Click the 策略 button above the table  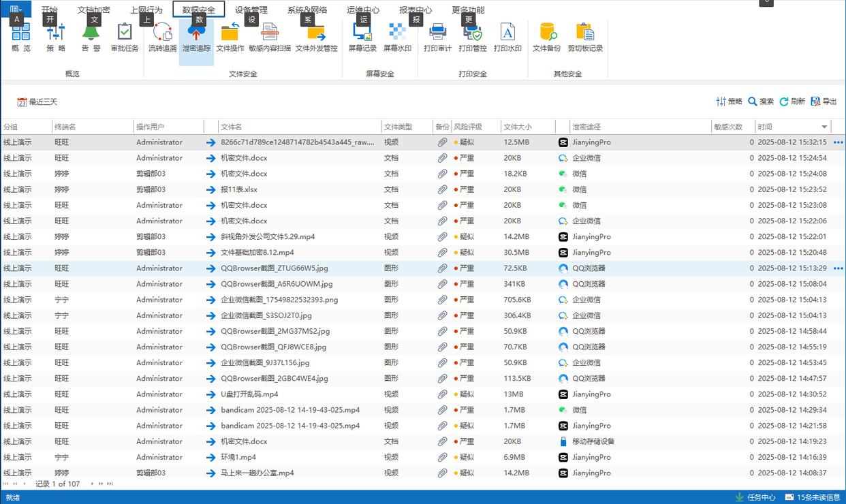click(729, 101)
